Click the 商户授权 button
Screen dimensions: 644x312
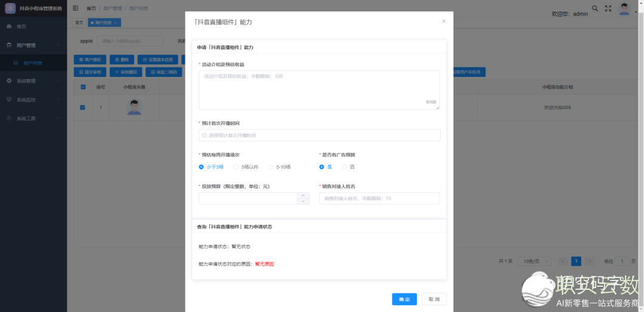[x=90, y=60]
